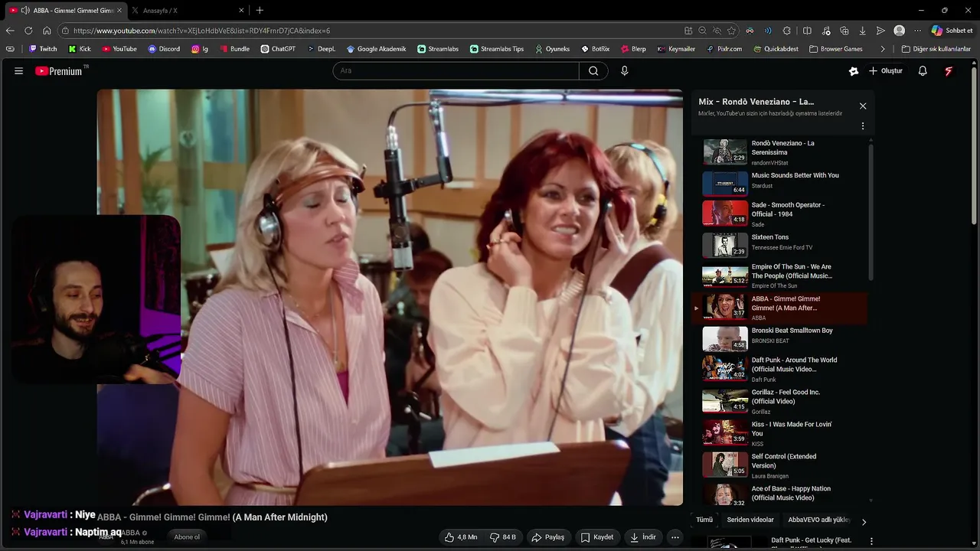Image resolution: width=980 pixels, height=551 pixels.
Task: Expand the Diğer sık kullanılanlar folder
Action: tap(936, 49)
